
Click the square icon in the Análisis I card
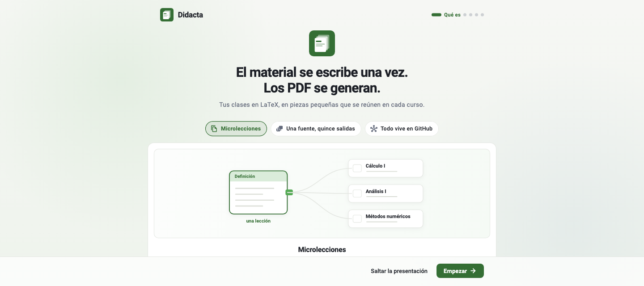click(357, 193)
